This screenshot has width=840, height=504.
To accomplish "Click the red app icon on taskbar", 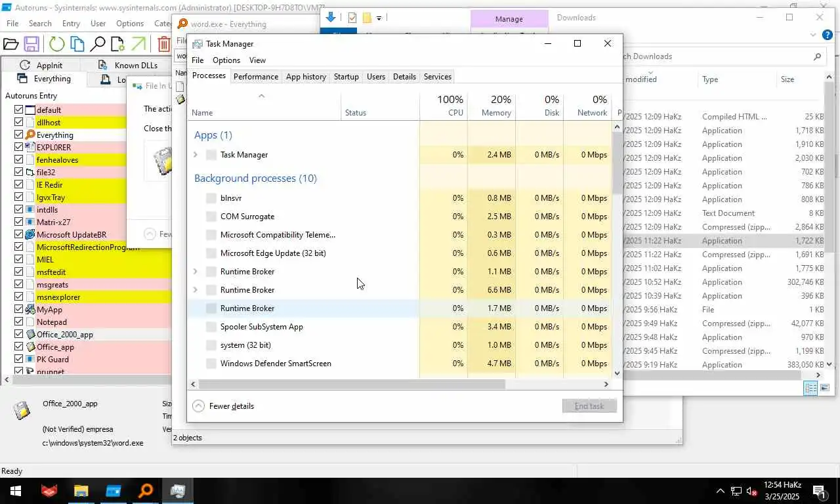I will pyautogui.click(x=49, y=490).
